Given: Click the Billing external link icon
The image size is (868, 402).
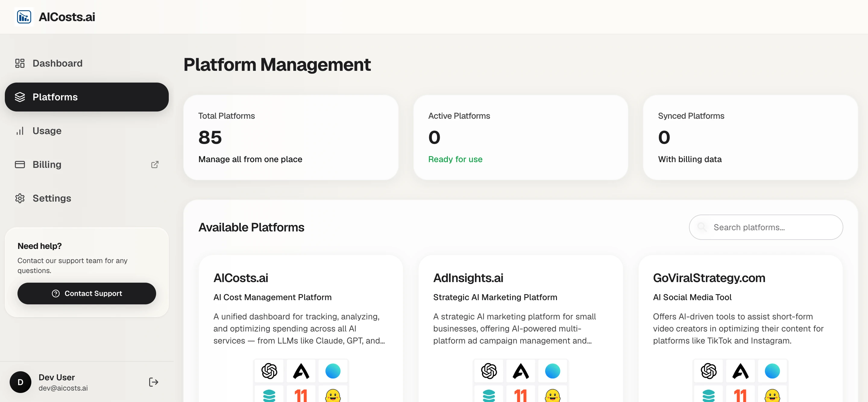Looking at the screenshot, I should pos(155,165).
